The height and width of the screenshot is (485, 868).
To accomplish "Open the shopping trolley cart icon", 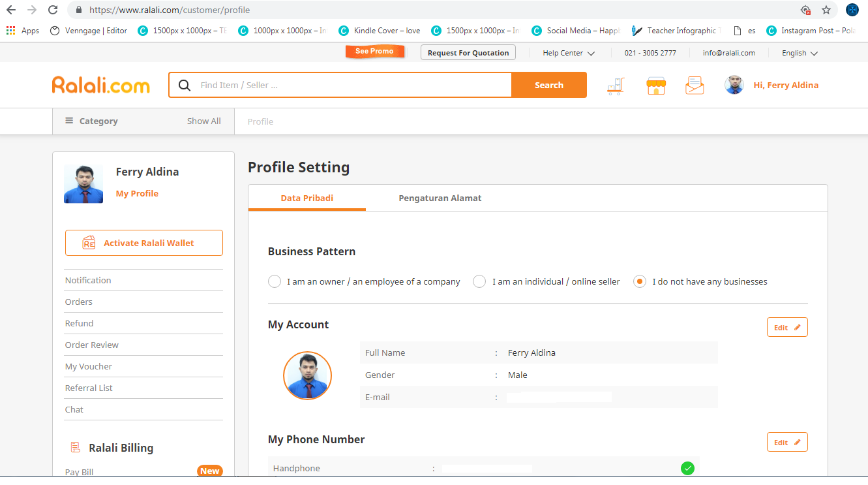I will [616, 86].
